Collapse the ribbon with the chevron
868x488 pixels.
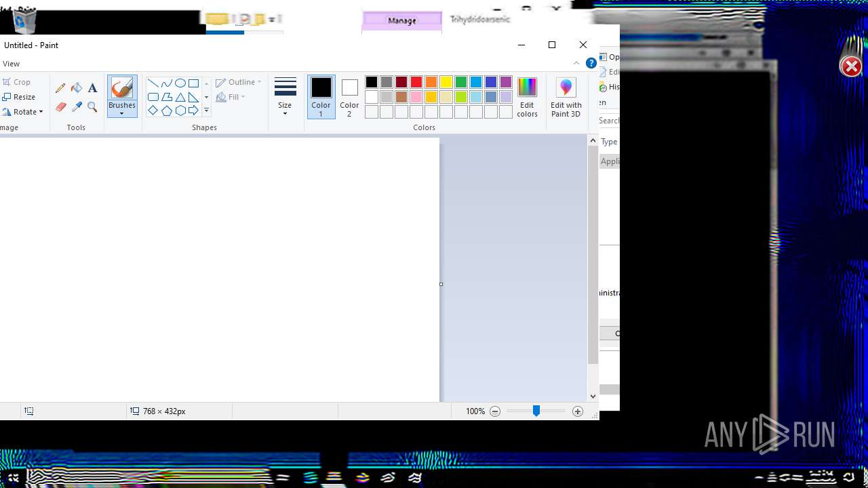pyautogui.click(x=576, y=63)
